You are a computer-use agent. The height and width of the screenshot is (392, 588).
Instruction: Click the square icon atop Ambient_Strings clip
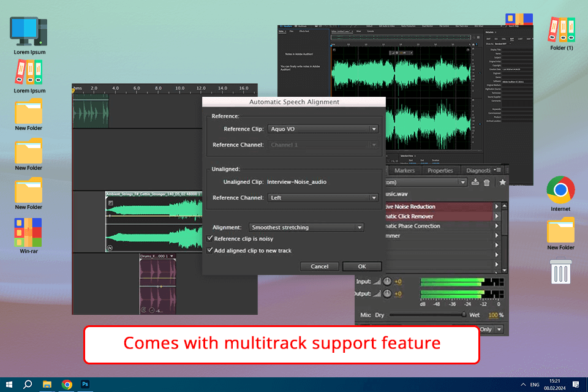coord(111,203)
